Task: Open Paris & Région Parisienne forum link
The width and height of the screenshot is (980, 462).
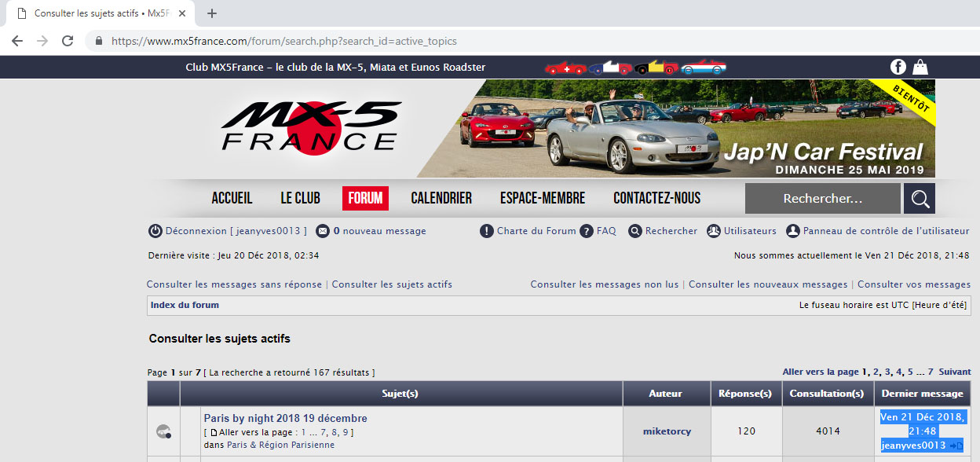Action: pos(280,445)
